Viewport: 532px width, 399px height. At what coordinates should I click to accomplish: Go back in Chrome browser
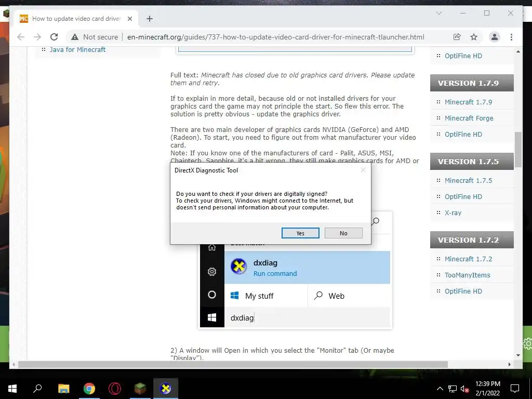tap(21, 37)
